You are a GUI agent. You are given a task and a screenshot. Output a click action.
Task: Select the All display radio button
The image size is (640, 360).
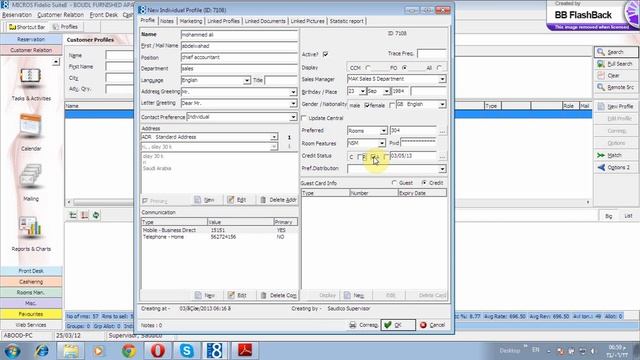click(x=439, y=68)
